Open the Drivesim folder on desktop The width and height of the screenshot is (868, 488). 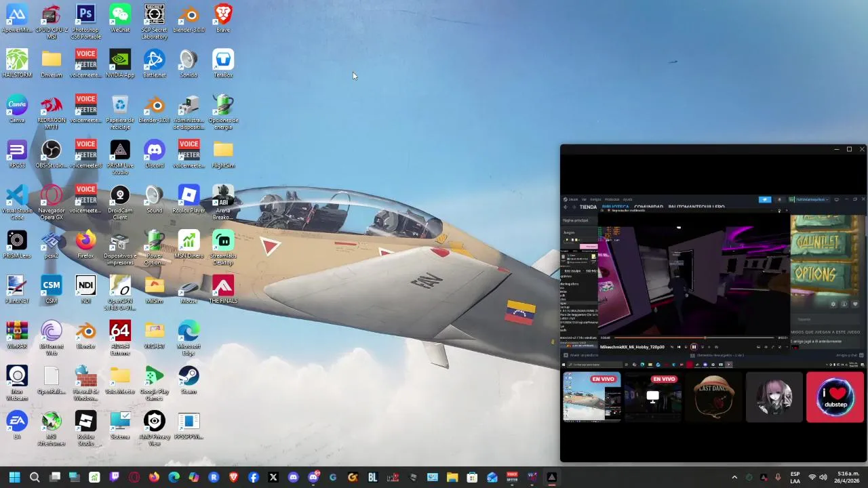pos(52,64)
